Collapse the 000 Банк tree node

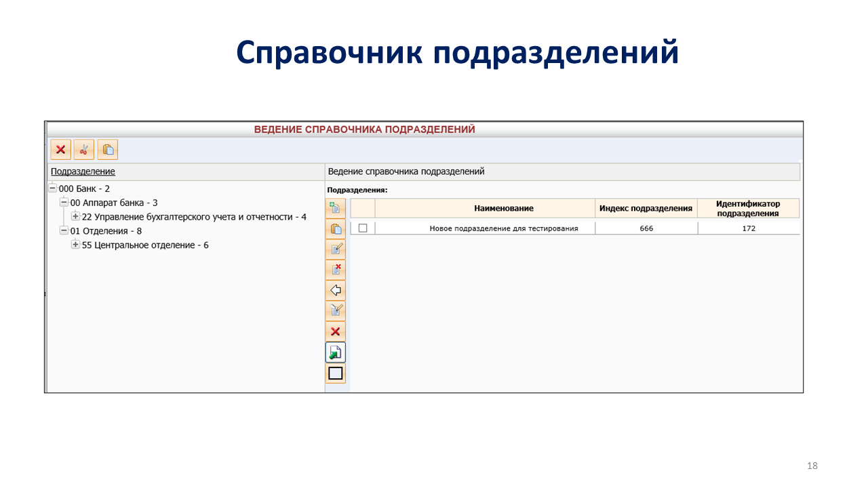point(53,188)
